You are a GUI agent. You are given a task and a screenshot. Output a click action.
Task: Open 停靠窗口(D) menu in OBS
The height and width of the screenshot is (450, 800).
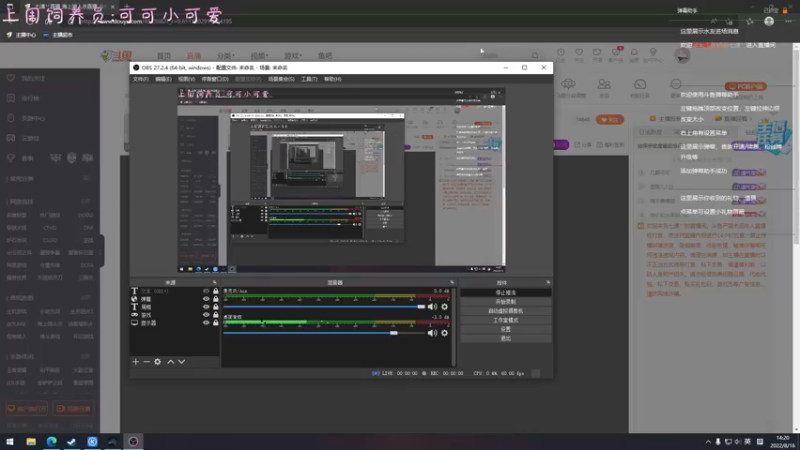(x=215, y=79)
